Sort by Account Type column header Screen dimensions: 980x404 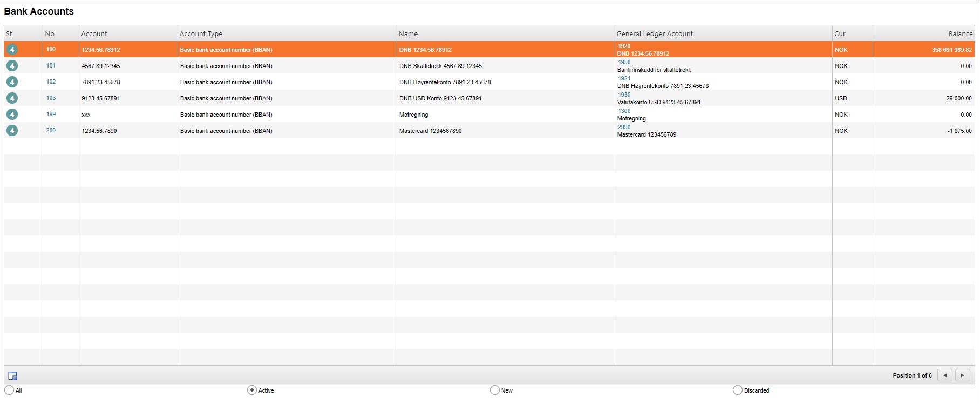pos(201,33)
